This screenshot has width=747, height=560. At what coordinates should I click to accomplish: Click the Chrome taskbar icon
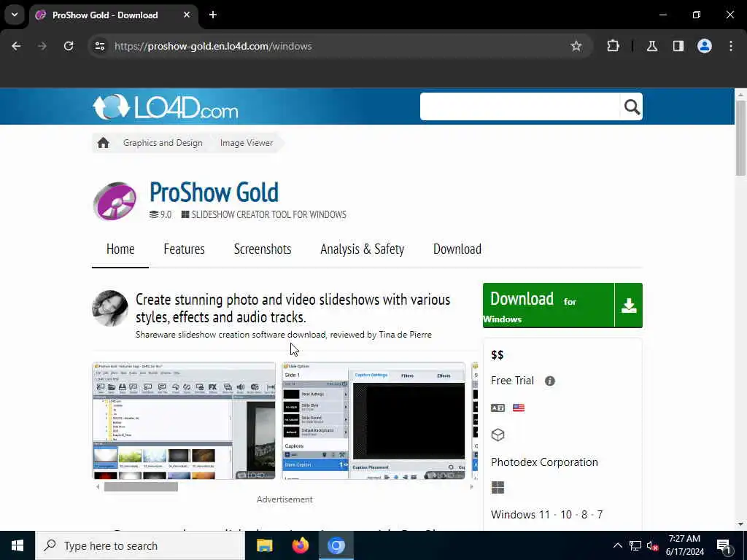tap(336, 545)
